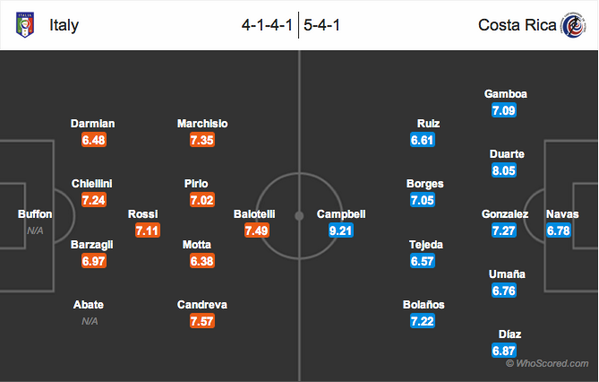Click the Costa Rica federation crest icon
Screen dimensions: 599x382
click(573, 25)
